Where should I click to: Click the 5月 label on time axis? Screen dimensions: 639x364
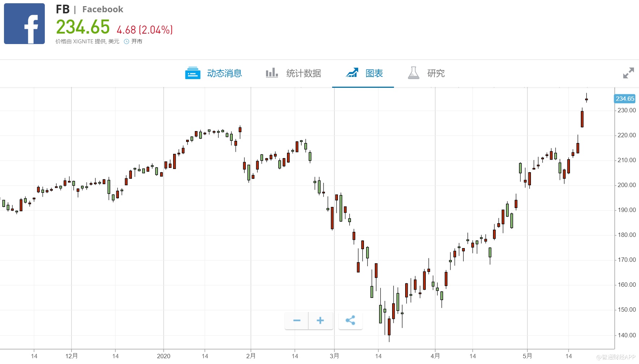tap(527, 356)
